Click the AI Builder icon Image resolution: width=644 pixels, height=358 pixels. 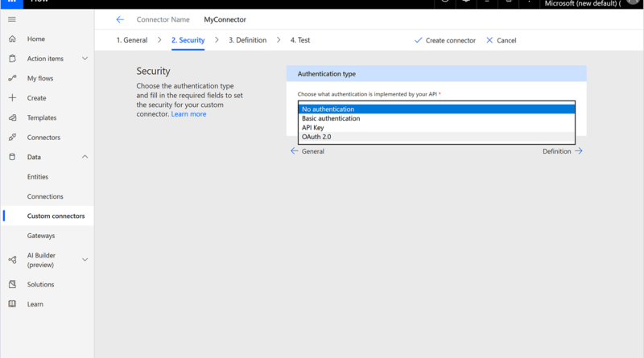click(x=12, y=260)
